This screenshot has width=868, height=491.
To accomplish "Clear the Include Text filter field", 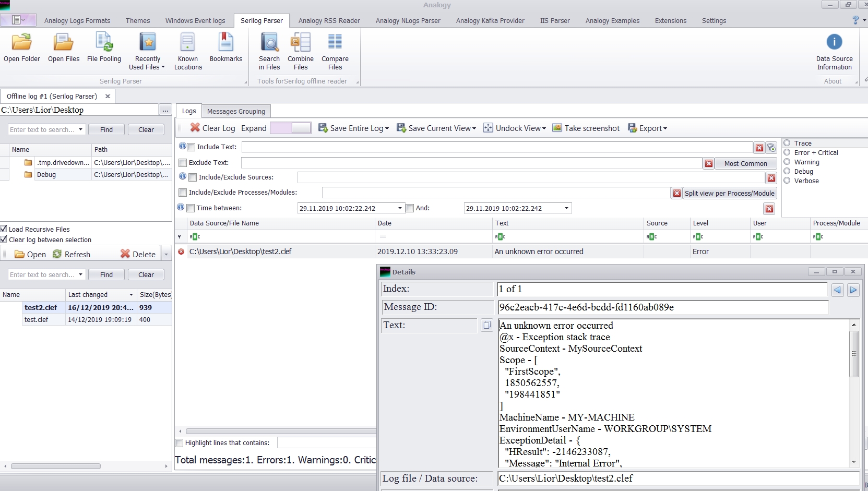I will (x=759, y=148).
